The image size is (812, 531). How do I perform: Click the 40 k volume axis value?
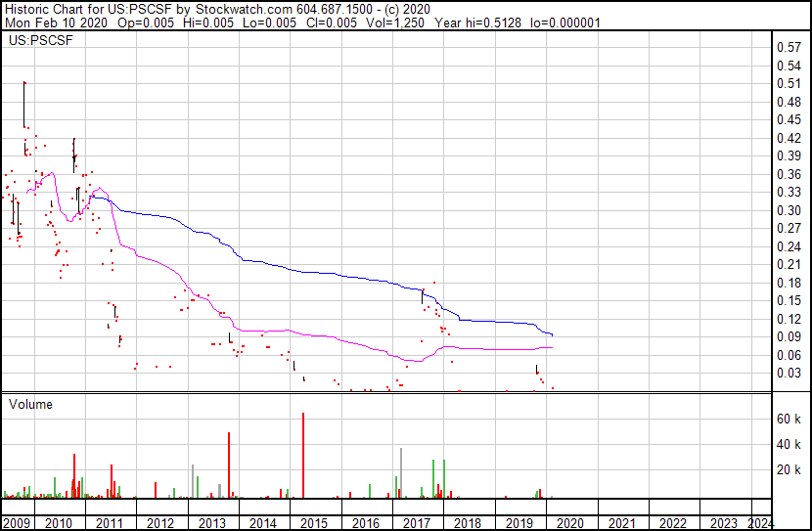click(789, 444)
